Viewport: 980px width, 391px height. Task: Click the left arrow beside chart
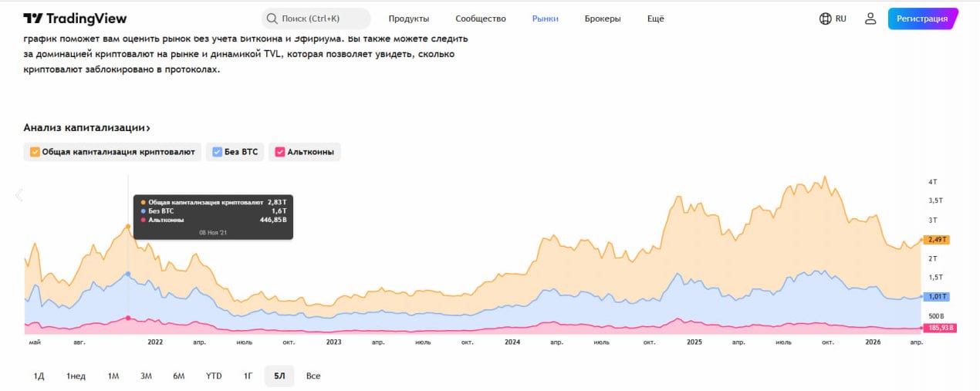click(19, 195)
